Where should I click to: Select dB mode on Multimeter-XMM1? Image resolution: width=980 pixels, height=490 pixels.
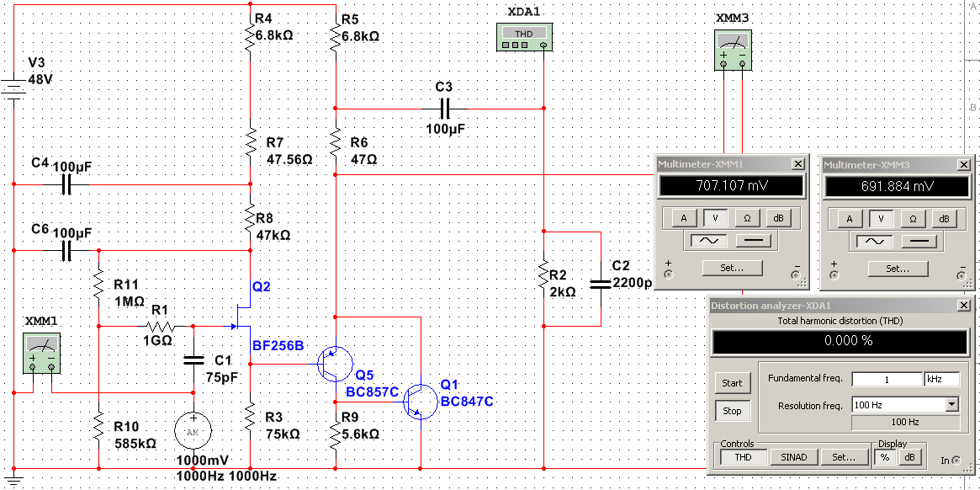[778, 218]
